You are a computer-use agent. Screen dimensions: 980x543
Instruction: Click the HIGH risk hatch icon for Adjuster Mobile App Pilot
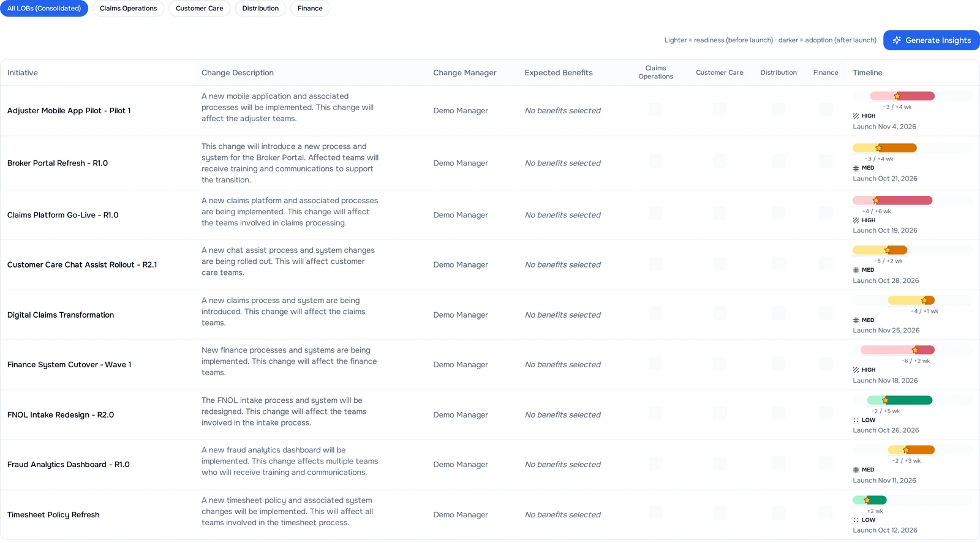tap(856, 116)
